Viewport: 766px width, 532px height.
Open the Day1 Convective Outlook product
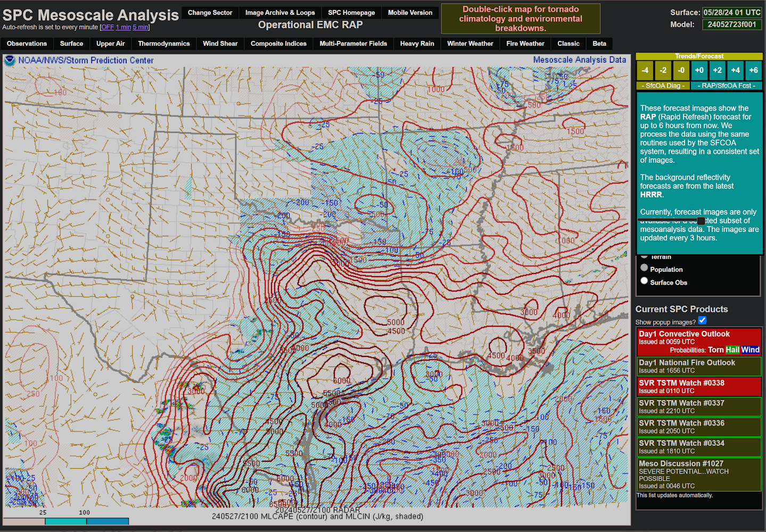click(684, 334)
